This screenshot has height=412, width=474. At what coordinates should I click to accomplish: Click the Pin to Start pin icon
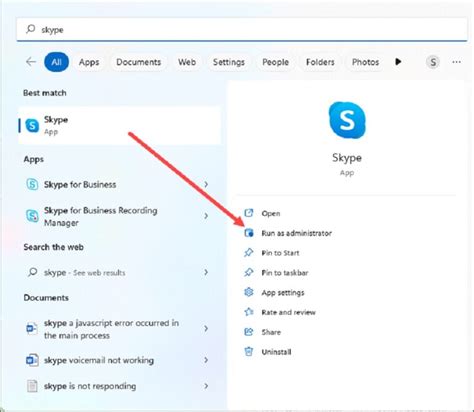pos(249,253)
